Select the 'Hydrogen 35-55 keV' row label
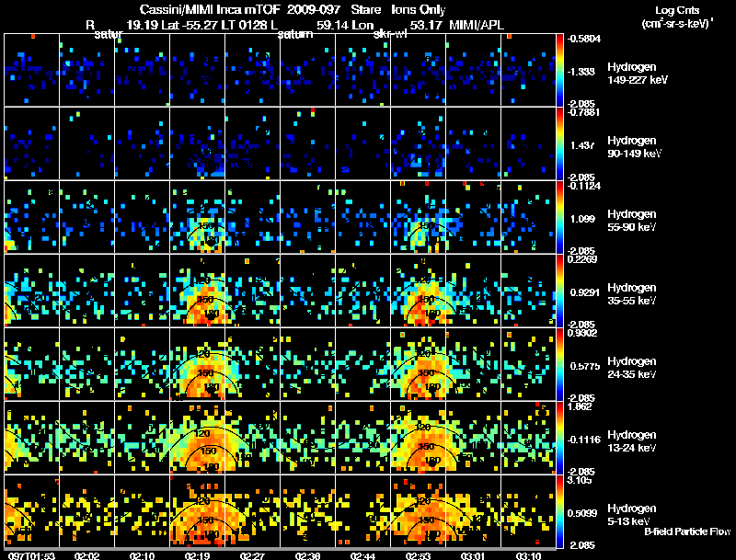The height and width of the screenshot is (560, 736). (x=632, y=294)
